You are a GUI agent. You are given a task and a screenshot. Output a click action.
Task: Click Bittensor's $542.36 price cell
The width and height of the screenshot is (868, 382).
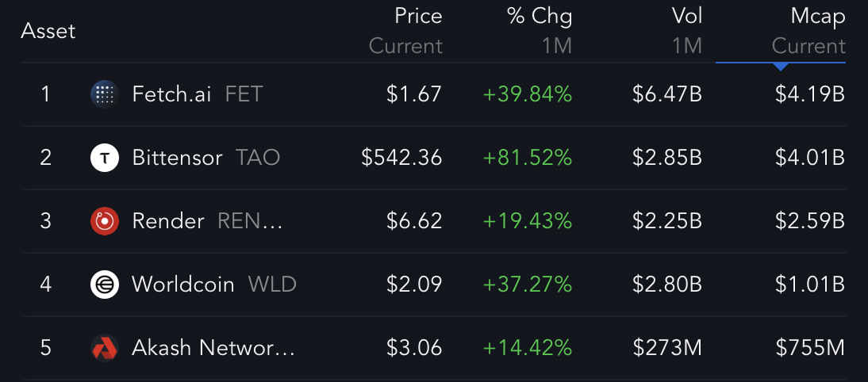[402, 158]
